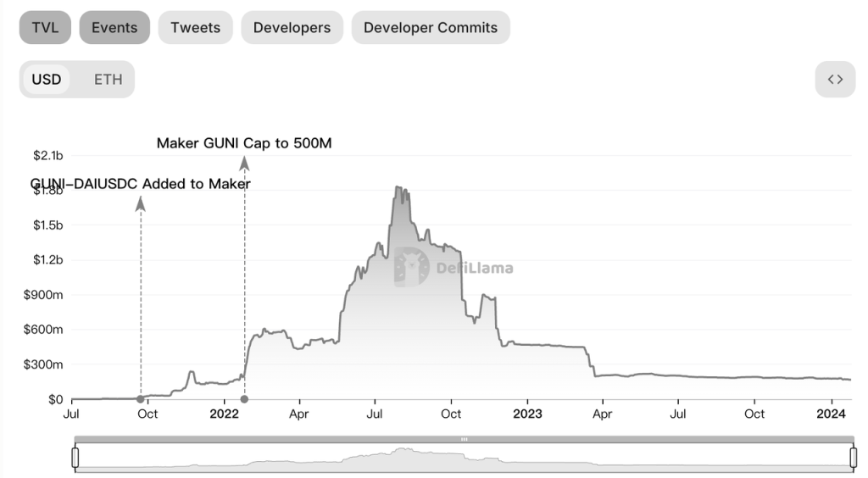
Task: Show the Developers metric
Action: pyautogui.click(x=292, y=28)
